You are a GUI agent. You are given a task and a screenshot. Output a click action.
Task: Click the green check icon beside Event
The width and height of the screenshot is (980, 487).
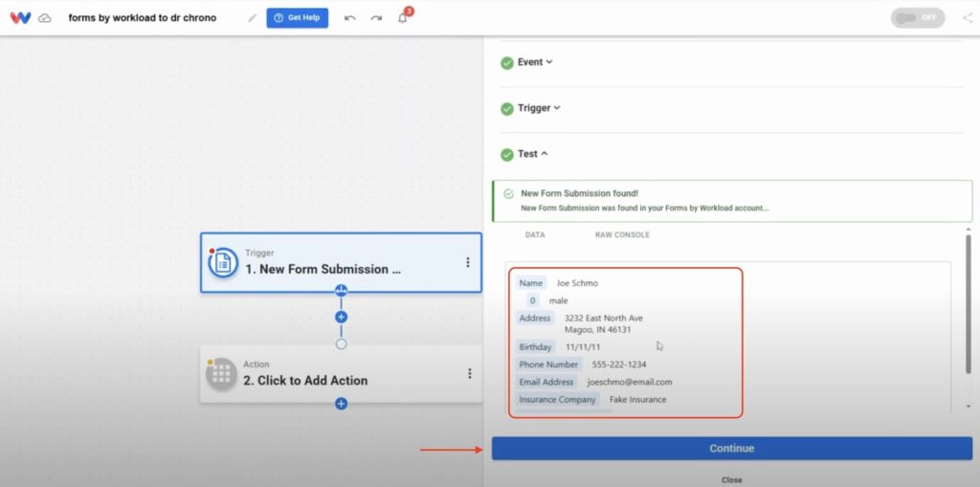click(507, 62)
